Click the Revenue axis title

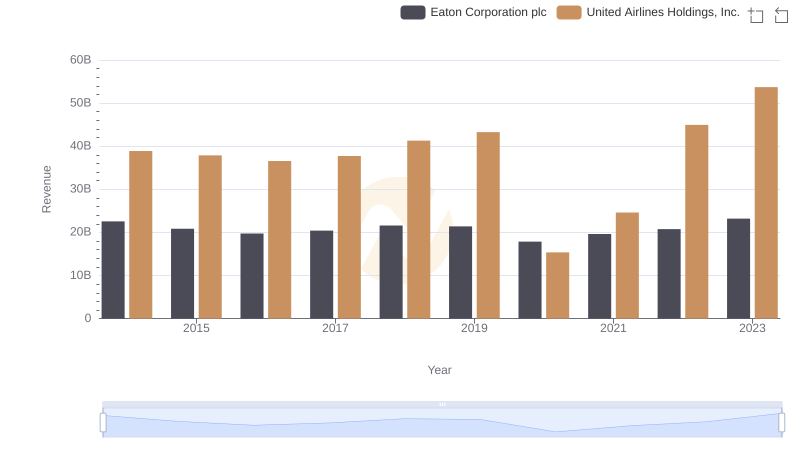[x=46, y=189]
